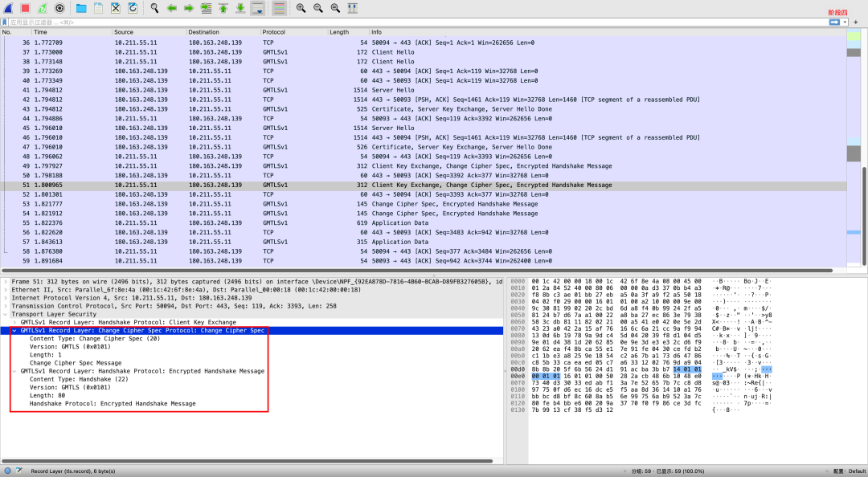
Task: Collapse the Change Cipher Spec record layer
Action: click(14, 330)
